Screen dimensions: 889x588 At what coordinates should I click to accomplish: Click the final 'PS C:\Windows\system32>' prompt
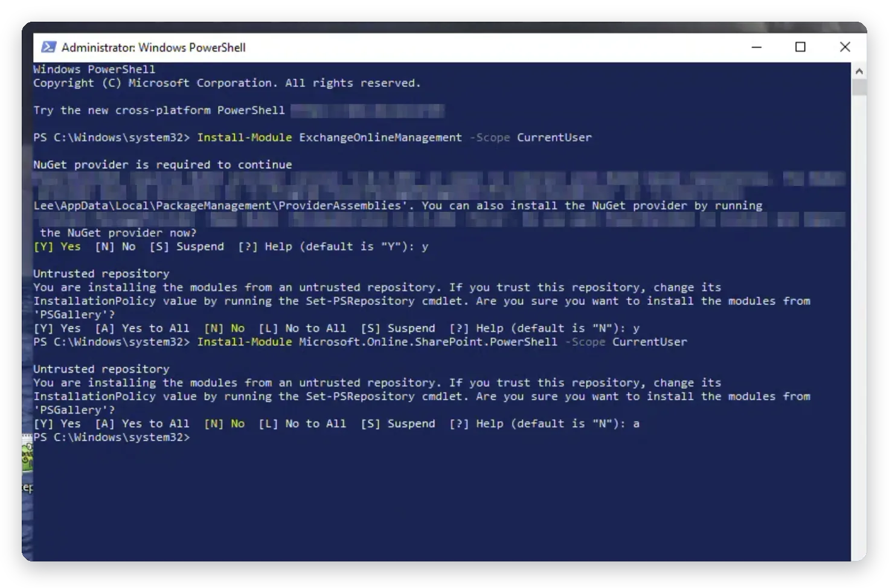tap(112, 437)
